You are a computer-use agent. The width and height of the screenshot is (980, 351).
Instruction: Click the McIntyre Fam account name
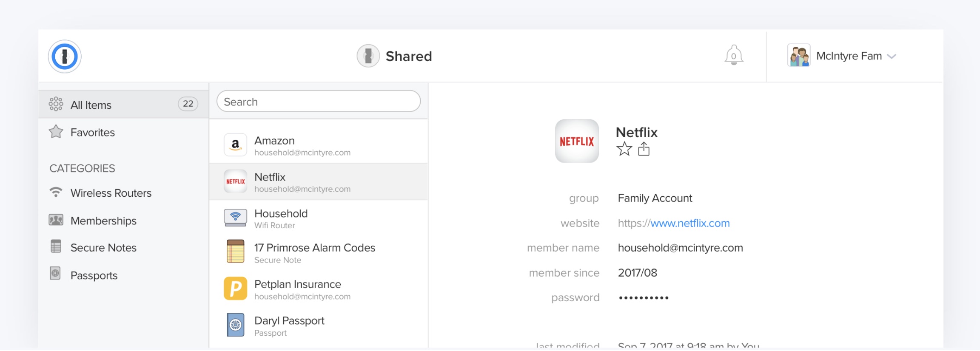(x=849, y=56)
